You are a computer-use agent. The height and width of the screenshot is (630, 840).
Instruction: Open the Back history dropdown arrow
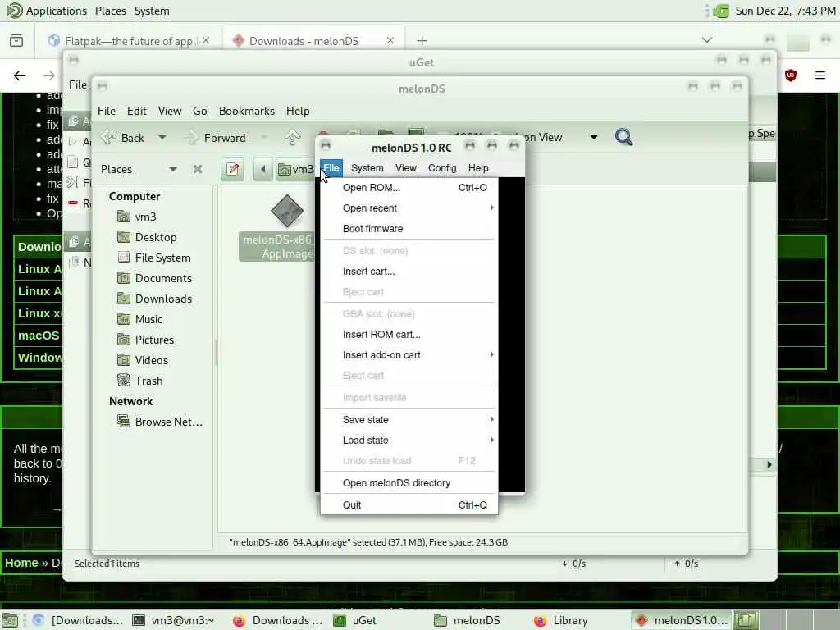point(162,138)
